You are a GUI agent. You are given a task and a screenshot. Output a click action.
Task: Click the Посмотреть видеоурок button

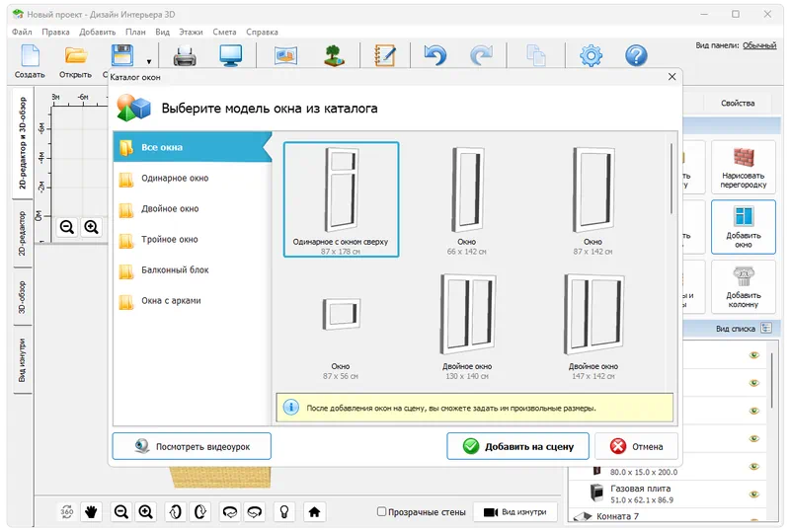point(192,446)
